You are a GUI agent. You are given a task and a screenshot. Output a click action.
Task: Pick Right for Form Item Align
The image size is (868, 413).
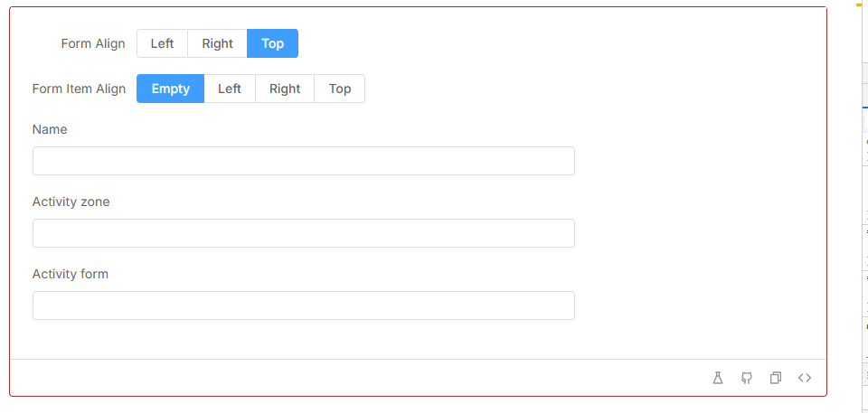pos(285,89)
